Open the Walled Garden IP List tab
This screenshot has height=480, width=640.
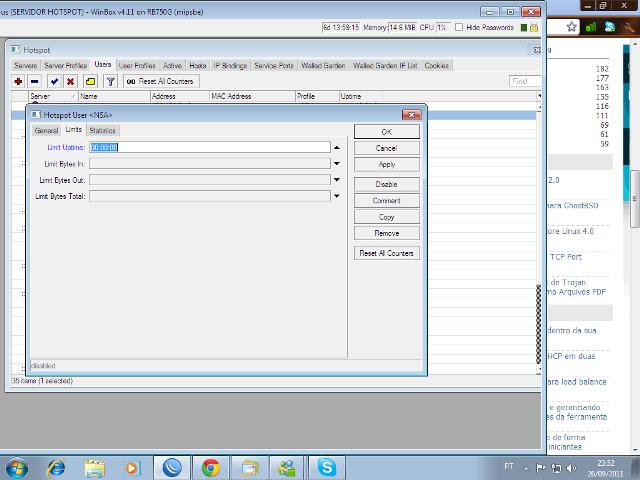click(385, 65)
